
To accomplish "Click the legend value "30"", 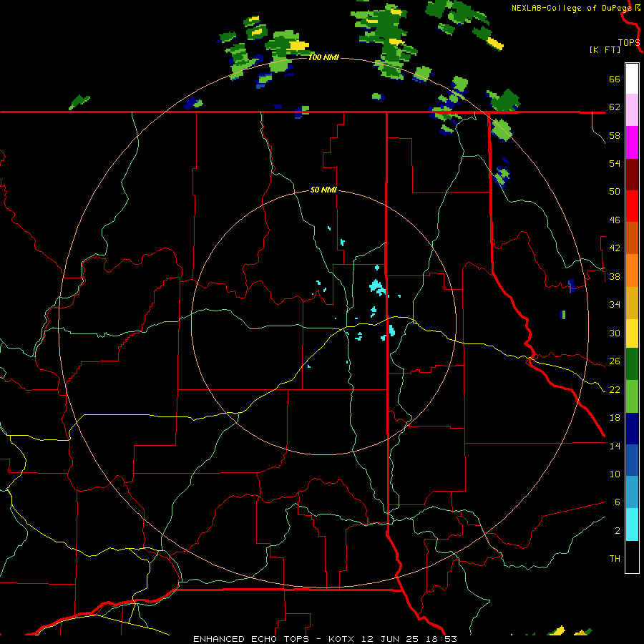I will pos(615,333).
